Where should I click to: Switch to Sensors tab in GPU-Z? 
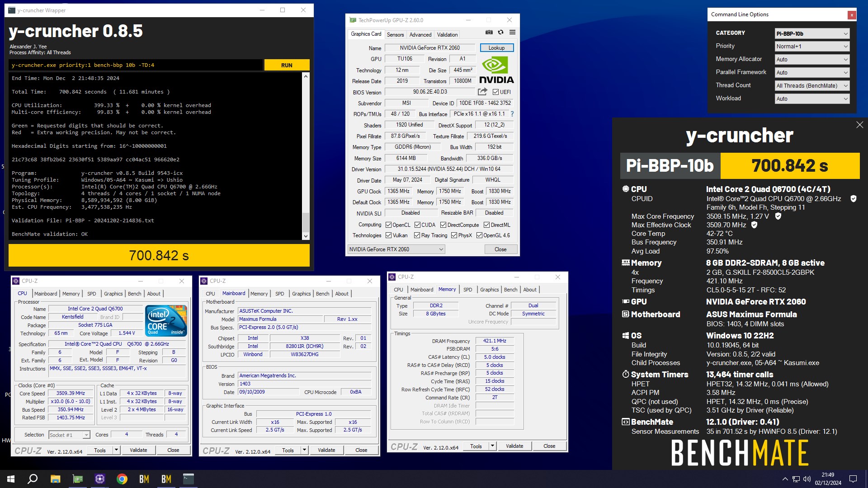click(395, 35)
